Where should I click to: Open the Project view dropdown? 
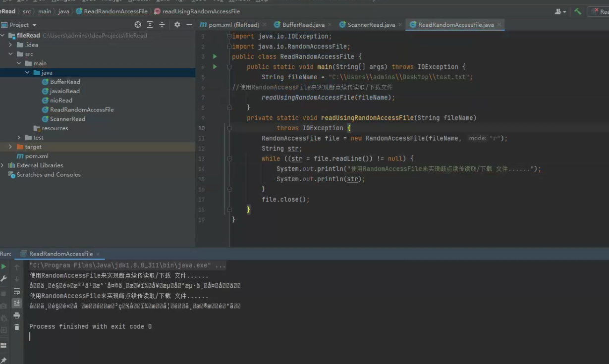[34, 25]
